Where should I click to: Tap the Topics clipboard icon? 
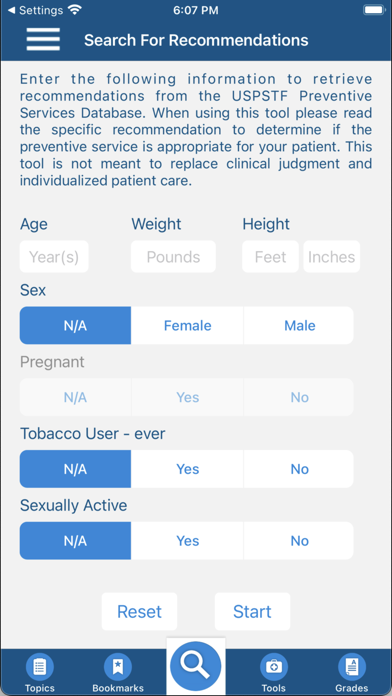[40, 666]
